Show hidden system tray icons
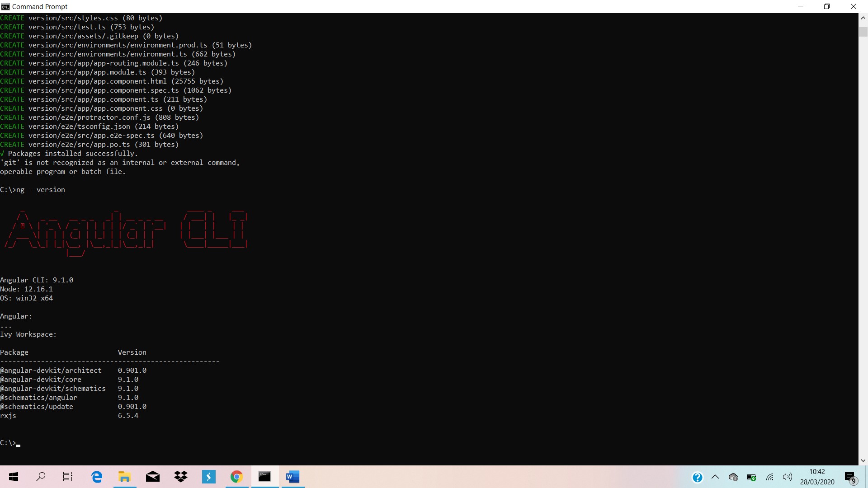This screenshot has width=868, height=488. [x=715, y=477]
